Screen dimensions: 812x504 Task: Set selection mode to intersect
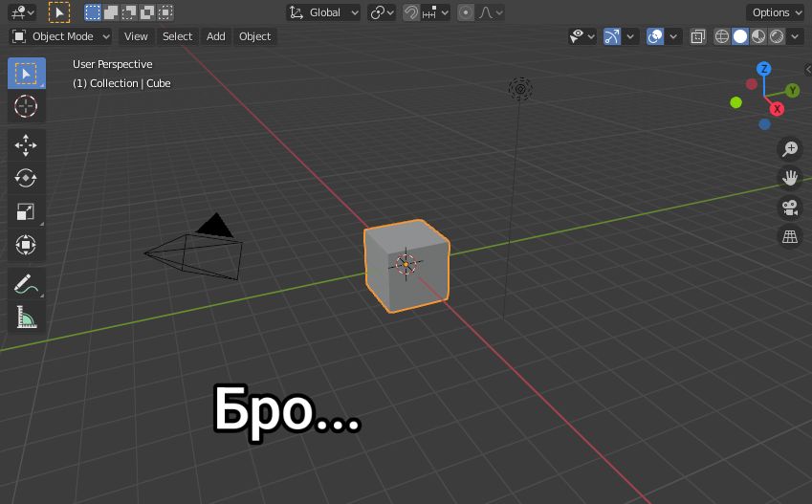[165, 12]
